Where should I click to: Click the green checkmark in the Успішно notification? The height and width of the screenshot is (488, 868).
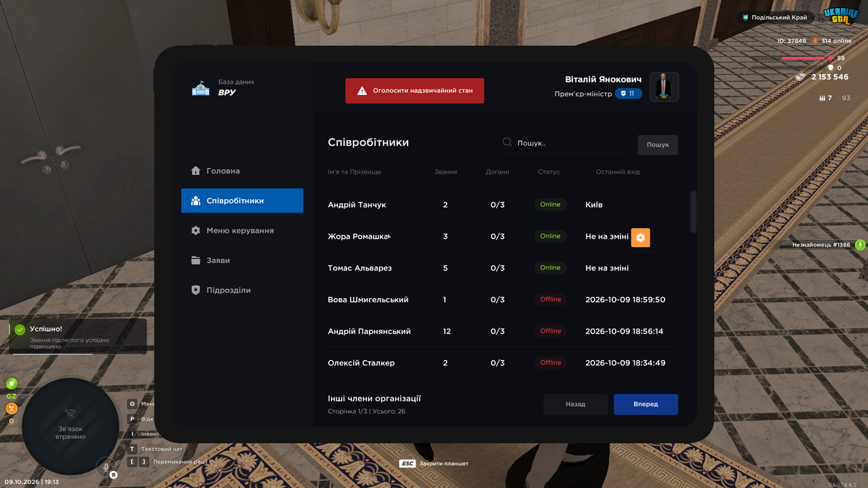pyautogui.click(x=20, y=329)
